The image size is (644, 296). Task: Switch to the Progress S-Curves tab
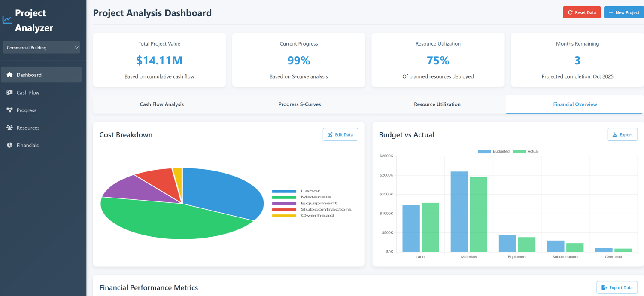point(300,104)
